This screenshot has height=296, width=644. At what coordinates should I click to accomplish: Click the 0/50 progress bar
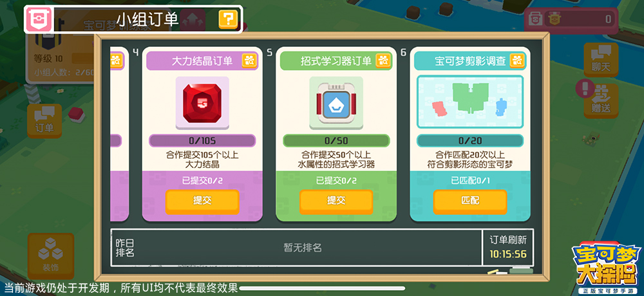pos(336,141)
